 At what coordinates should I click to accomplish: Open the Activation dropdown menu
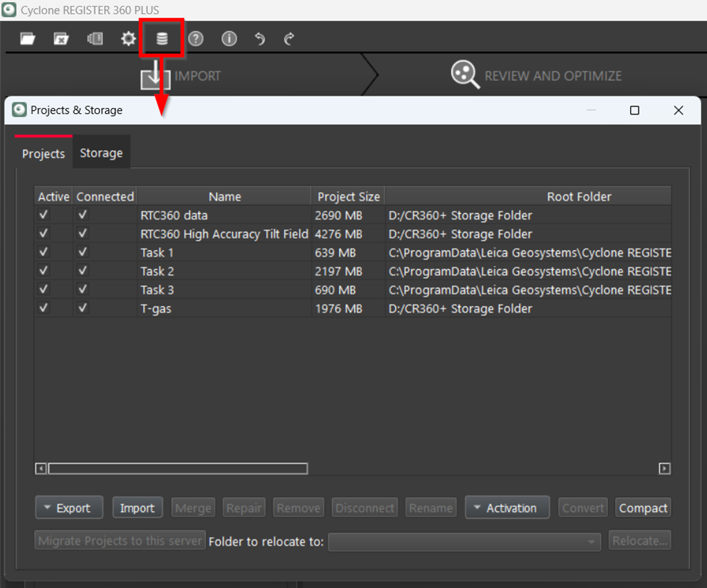pyautogui.click(x=507, y=508)
